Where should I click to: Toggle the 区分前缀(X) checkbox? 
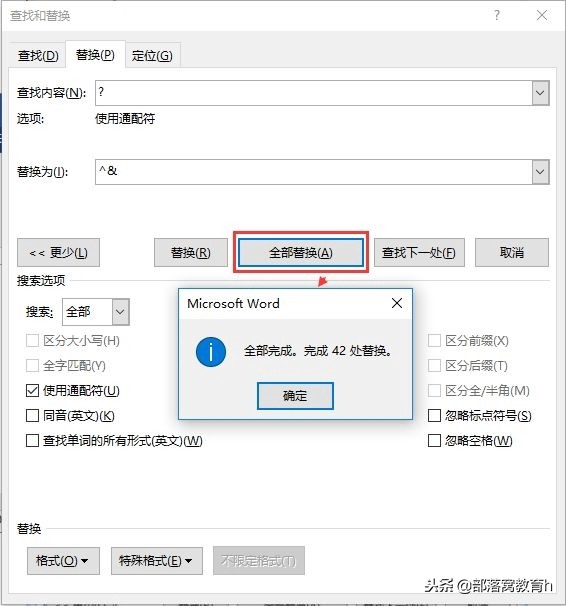(434, 341)
